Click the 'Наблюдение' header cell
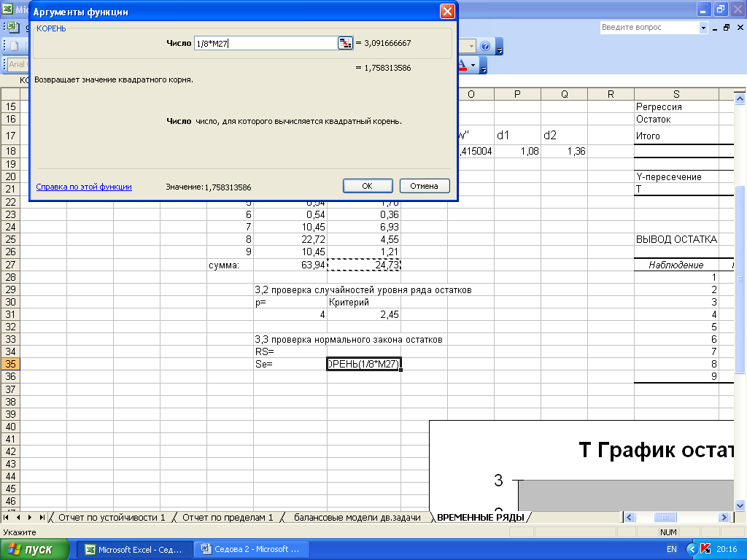Viewport: 747px width, 560px height. coord(676,265)
